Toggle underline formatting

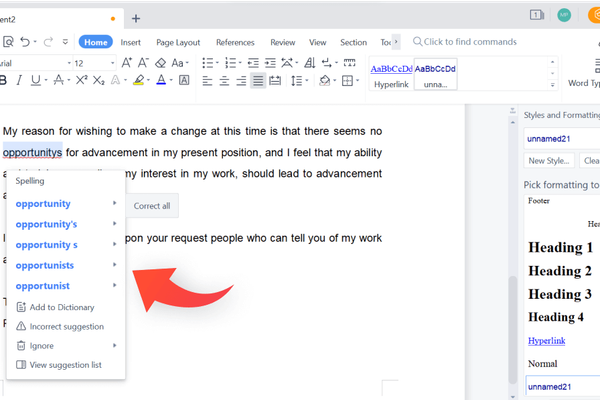click(36, 80)
